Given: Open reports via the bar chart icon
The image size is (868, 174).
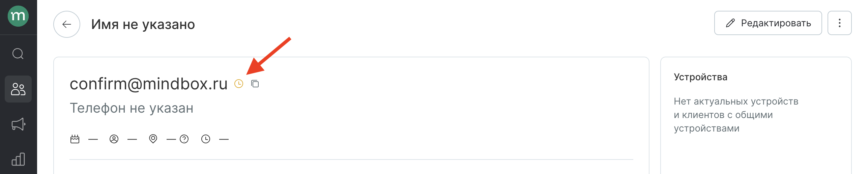Looking at the screenshot, I should (18, 159).
